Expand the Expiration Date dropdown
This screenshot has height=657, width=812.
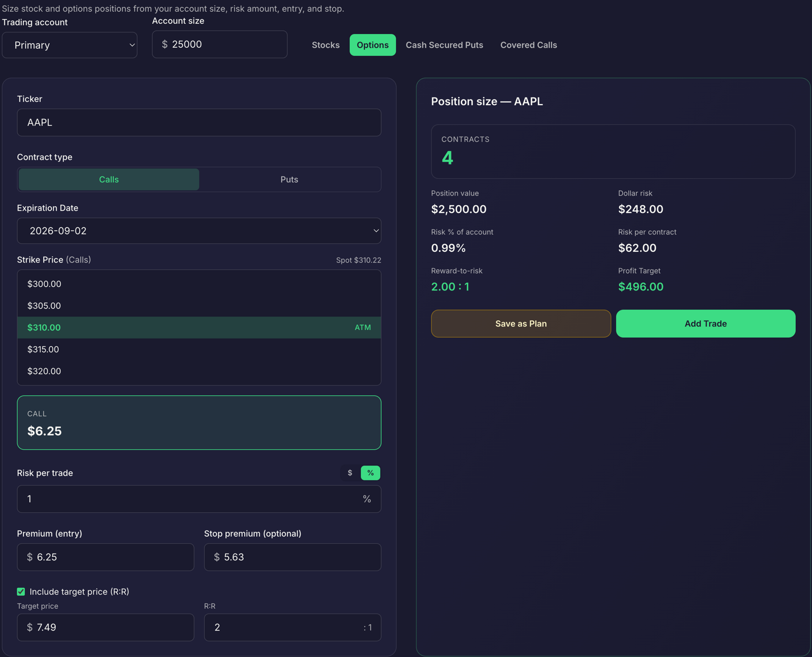[199, 231]
